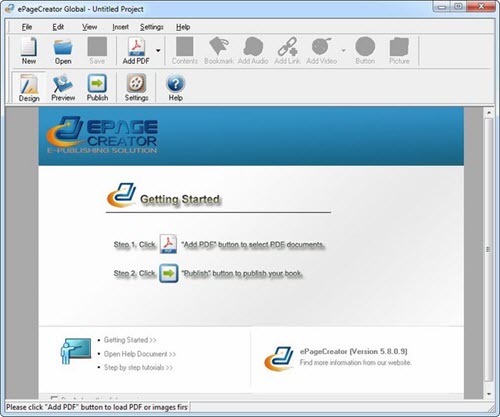Open the Edit menu
Screen dimensions: 500x417
point(58,27)
